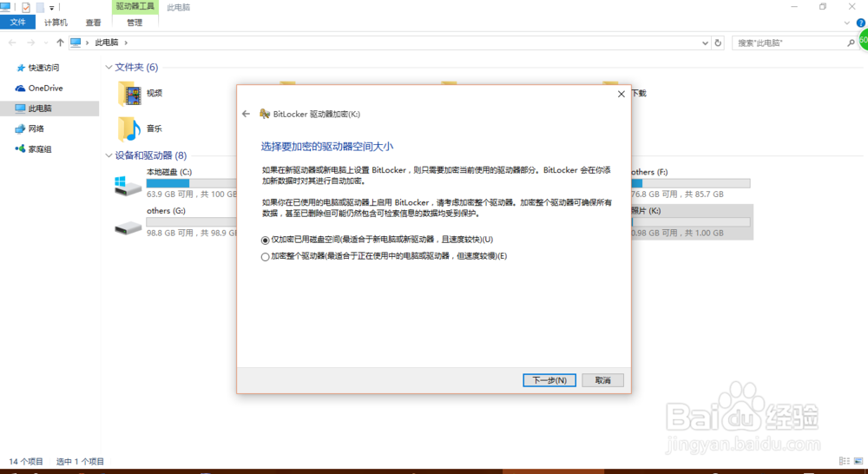Click the search magnifier icon
Screen dimensions: 868x474
851,43
